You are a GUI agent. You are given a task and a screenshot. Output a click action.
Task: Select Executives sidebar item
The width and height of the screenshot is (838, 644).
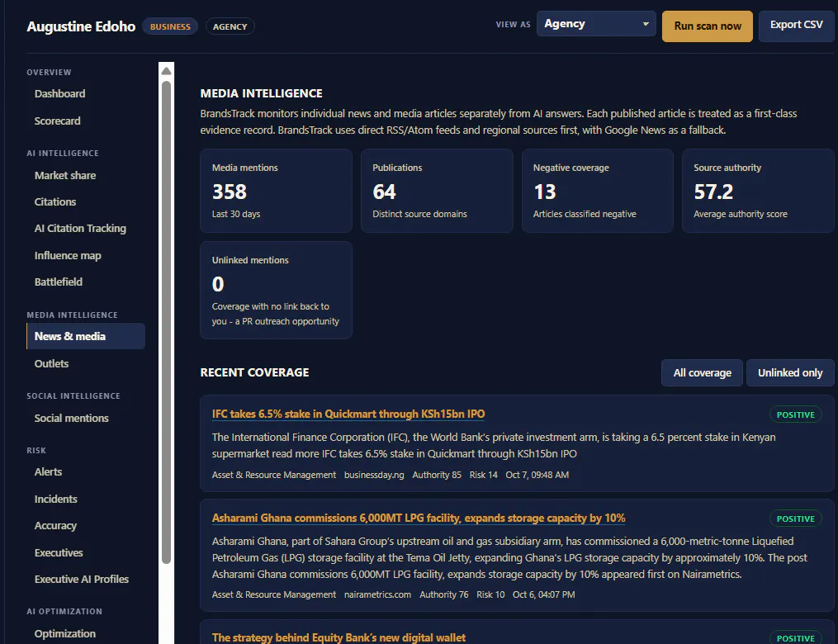point(59,552)
